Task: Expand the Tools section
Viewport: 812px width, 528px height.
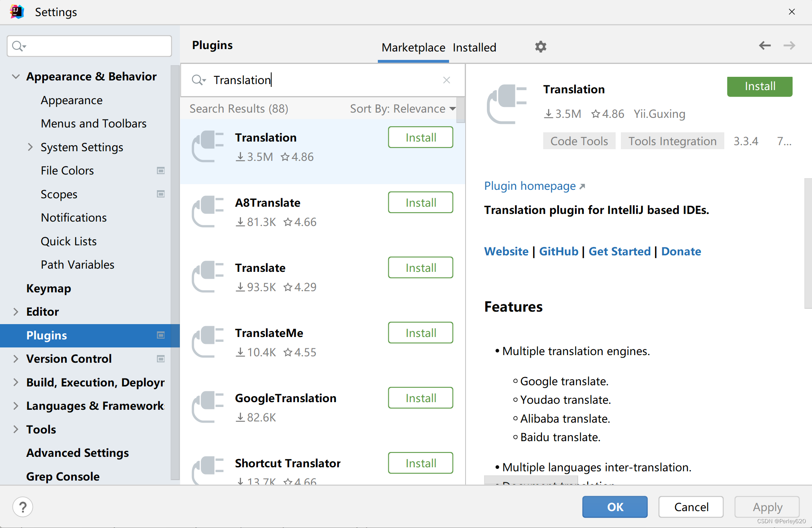Action: (x=16, y=429)
